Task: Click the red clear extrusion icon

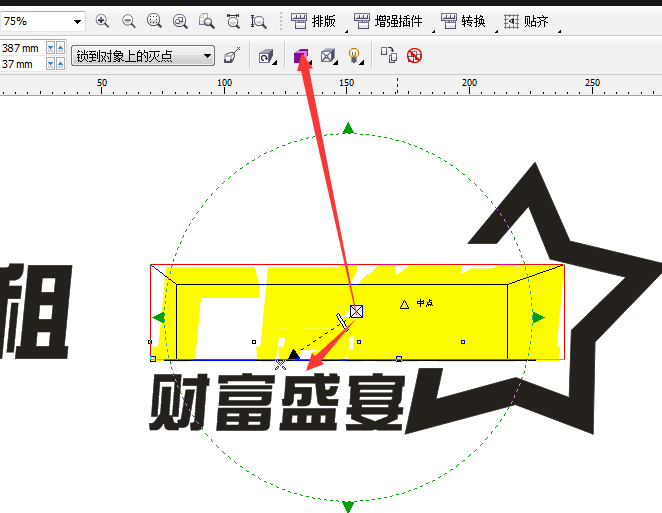Action: click(414, 56)
